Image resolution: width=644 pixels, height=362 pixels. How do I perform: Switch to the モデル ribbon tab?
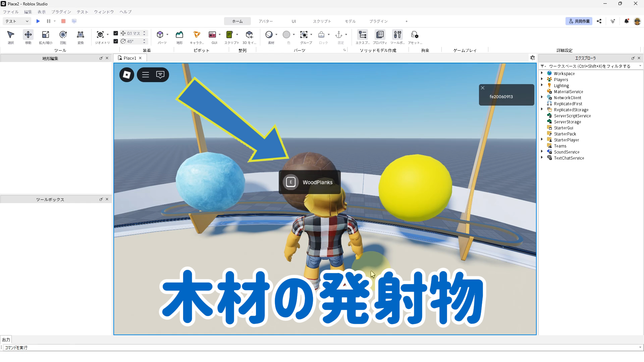click(350, 21)
